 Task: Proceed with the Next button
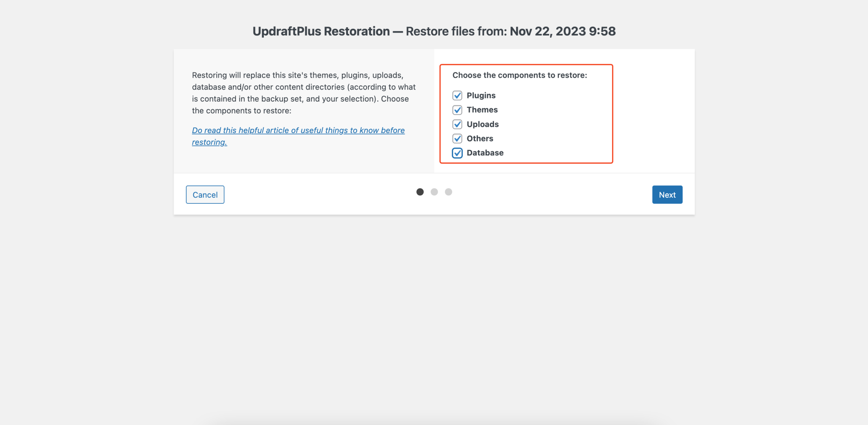point(667,195)
